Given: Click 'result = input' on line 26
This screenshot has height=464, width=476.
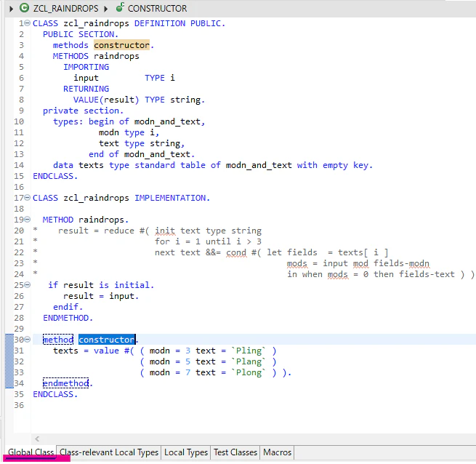Looking at the screenshot, I should point(99,296).
